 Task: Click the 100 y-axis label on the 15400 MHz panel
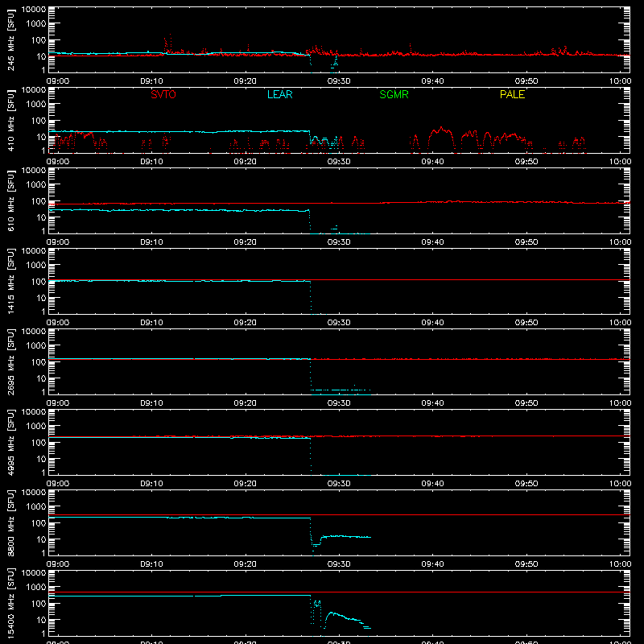pyautogui.click(x=39, y=603)
